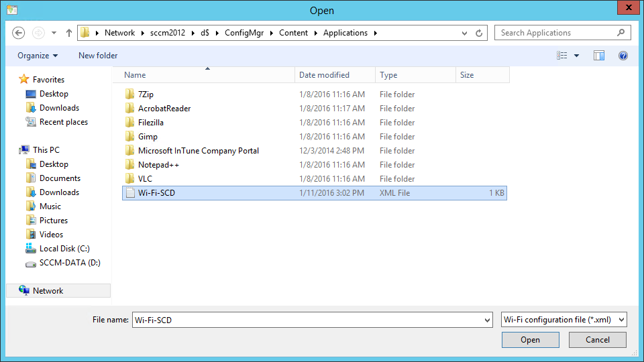Screen dimensions: 644x362
Task: Select the VLC folder icon
Action: pyautogui.click(x=129, y=178)
